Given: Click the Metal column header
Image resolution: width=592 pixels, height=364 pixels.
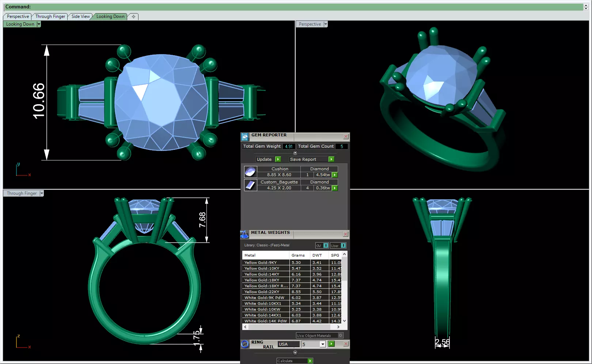Looking at the screenshot, I should 266,255.
